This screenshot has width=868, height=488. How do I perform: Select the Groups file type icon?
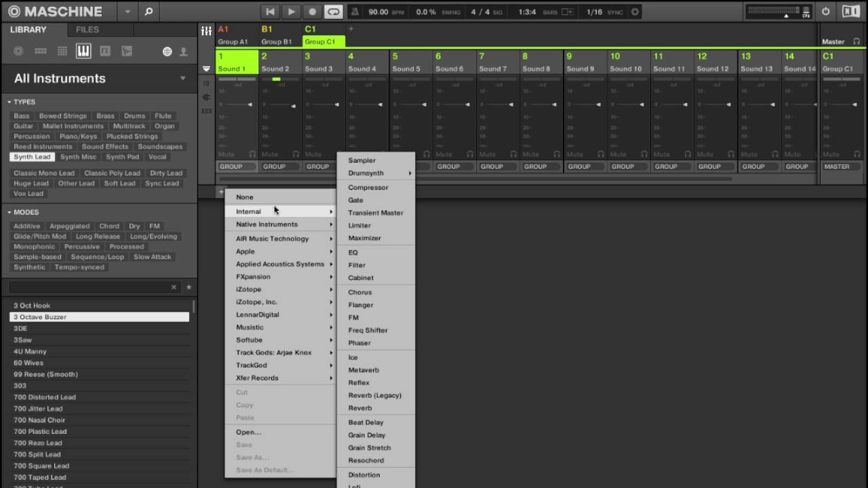coord(40,52)
